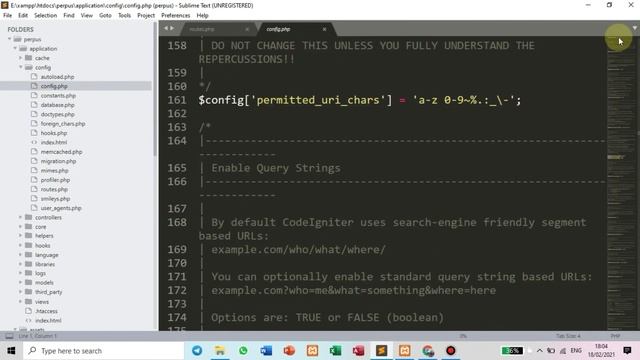Open user_agents.php file
Viewport: 640px width, 360px height.
tap(61, 208)
